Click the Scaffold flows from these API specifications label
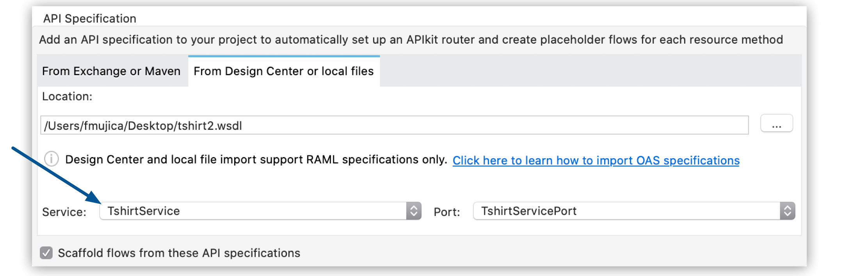868x276 pixels. pyautogui.click(x=179, y=253)
